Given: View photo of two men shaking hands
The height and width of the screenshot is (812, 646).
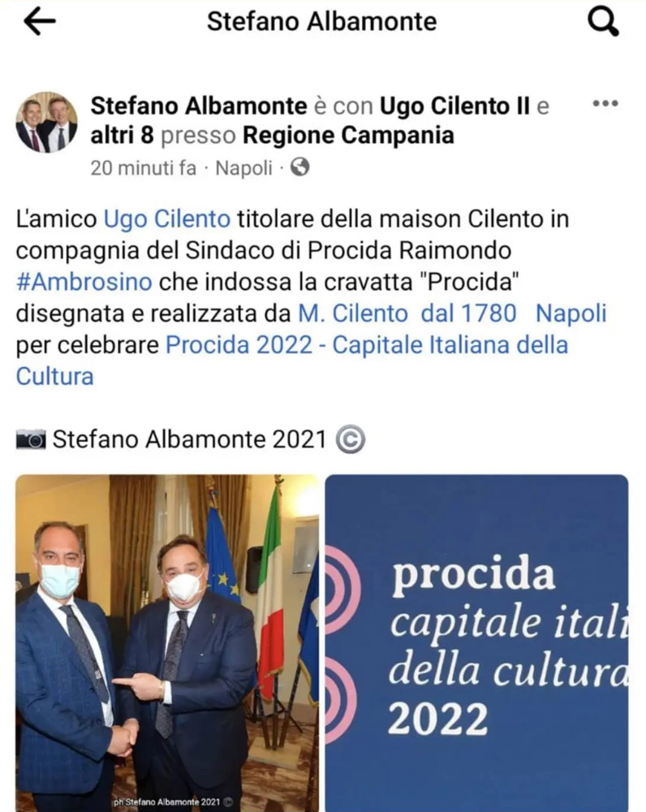Looking at the screenshot, I should click(x=167, y=642).
